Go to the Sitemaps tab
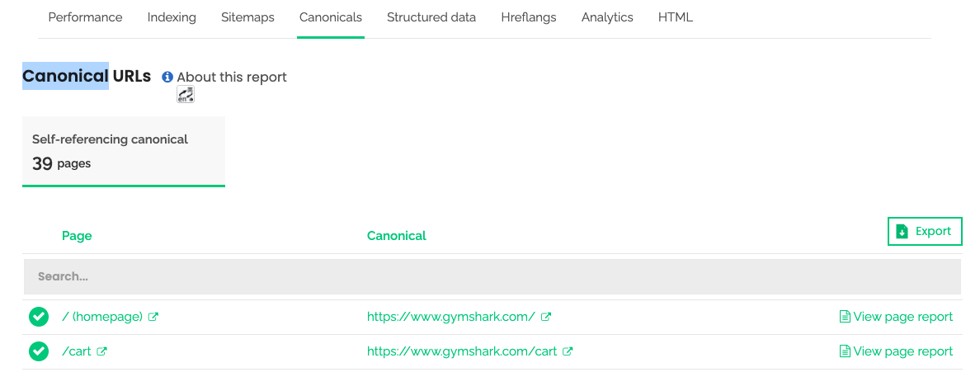This screenshot has height=372, width=980. coord(247,17)
